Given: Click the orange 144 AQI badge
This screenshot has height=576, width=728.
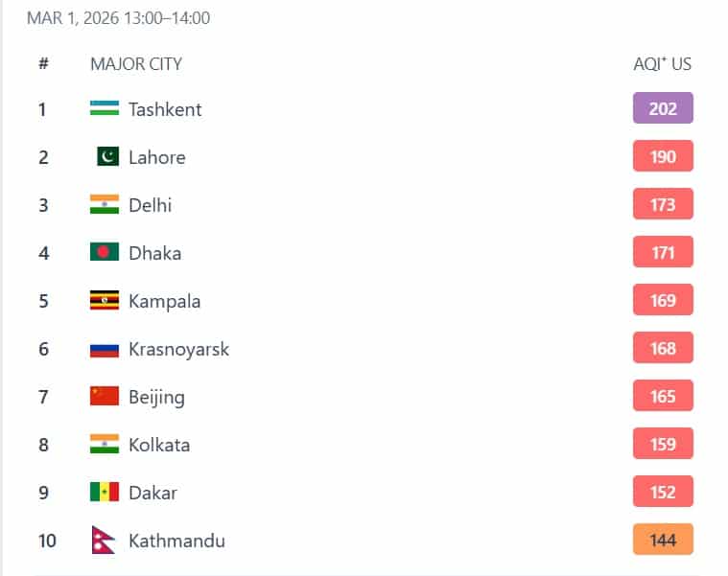Looking at the screenshot, I should (x=663, y=540).
